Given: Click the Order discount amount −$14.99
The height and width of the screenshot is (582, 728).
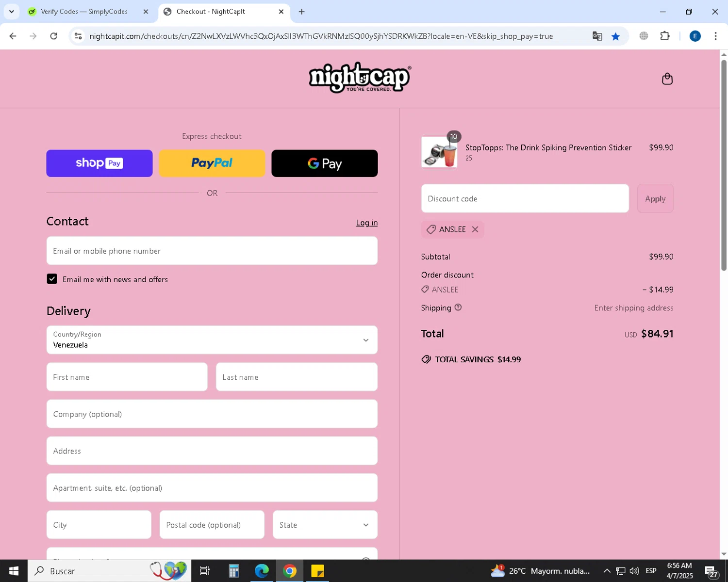Looking at the screenshot, I should click(658, 290).
